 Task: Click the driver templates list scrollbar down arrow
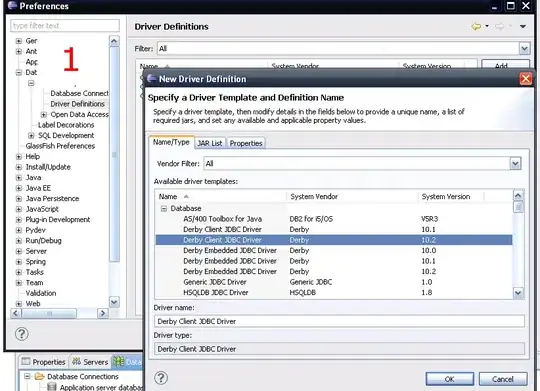(x=518, y=293)
